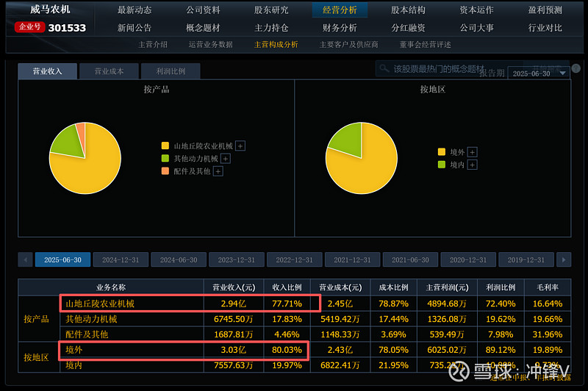This screenshot has width=588, height=391.
Task: Select the 主营构成分析 sub-tab
Action: click(276, 45)
